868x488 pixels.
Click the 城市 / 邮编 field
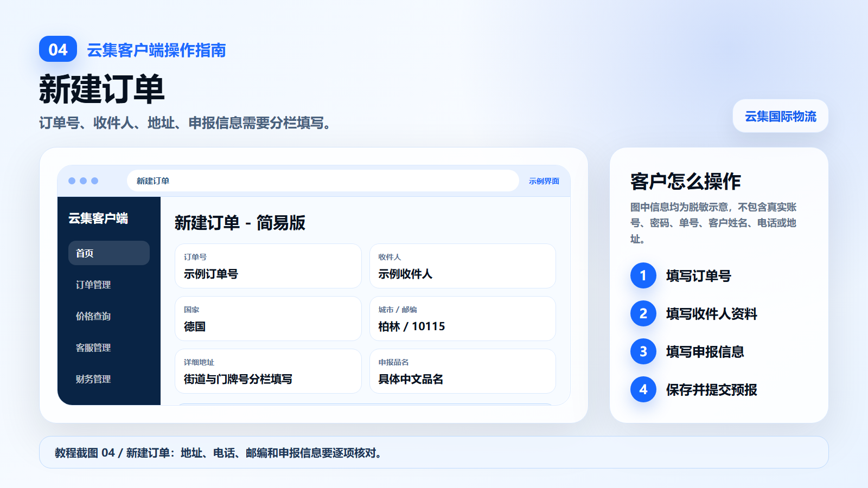pos(463,319)
